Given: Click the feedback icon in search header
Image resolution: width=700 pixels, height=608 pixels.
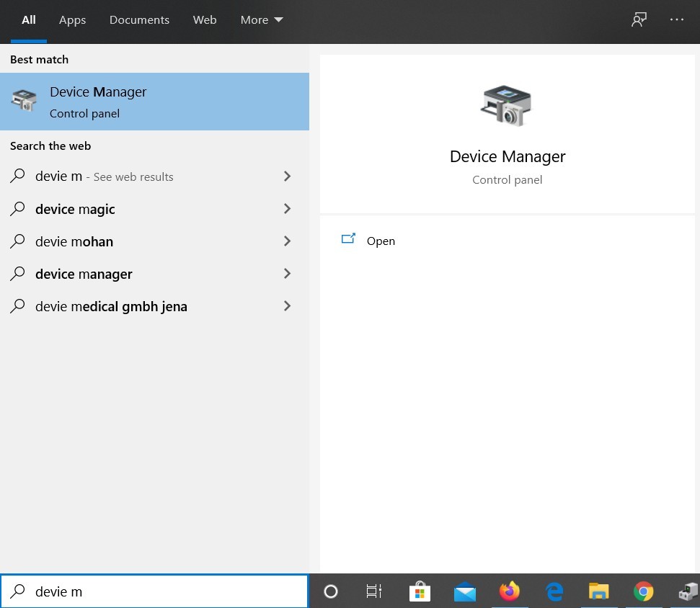Looking at the screenshot, I should click(639, 20).
